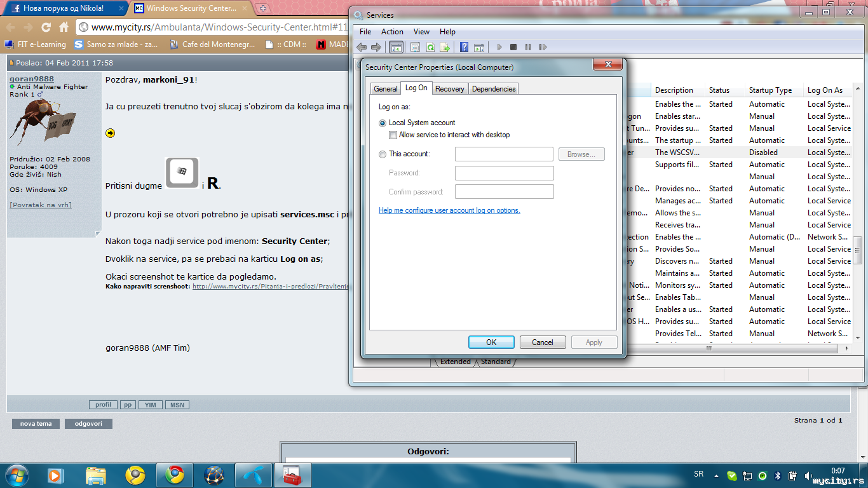Click OK in Security Center Properties
The height and width of the screenshot is (488, 868).
click(491, 342)
